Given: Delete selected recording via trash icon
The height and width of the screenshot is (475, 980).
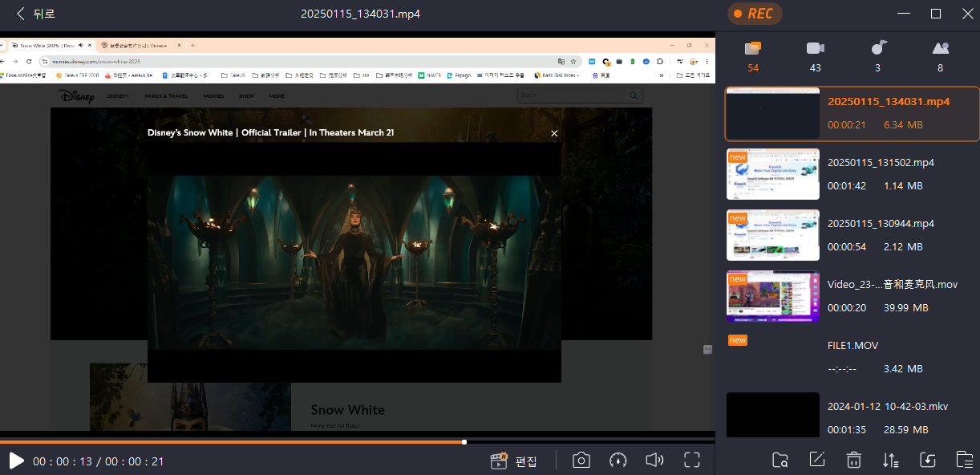Looking at the screenshot, I should (x=853, y=460).
